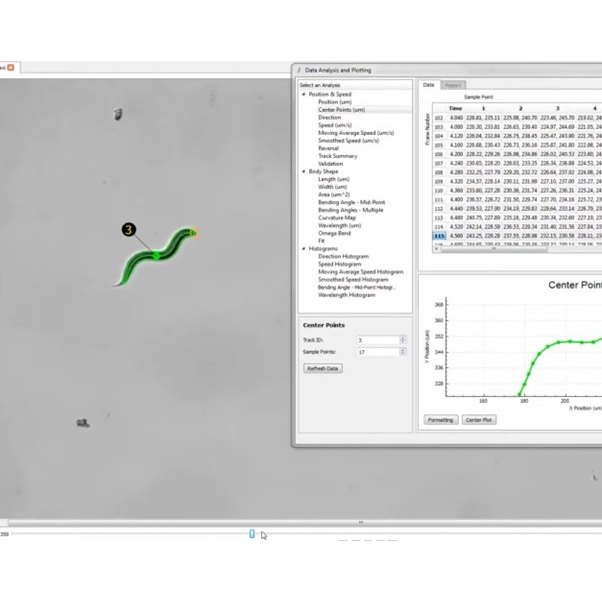Open Track Summary analysis
The width and height of the screenshot is (602, 600).
point(337,156)
